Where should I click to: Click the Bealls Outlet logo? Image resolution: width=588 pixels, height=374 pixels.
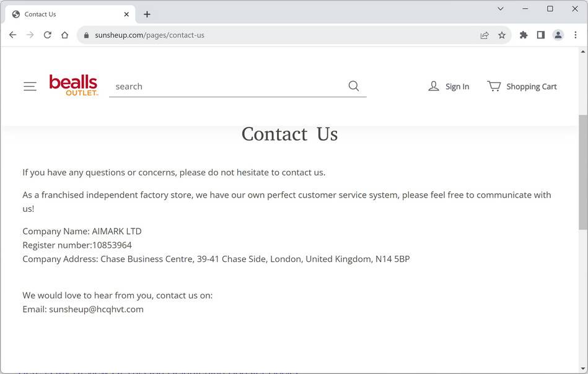click(74, 85)
